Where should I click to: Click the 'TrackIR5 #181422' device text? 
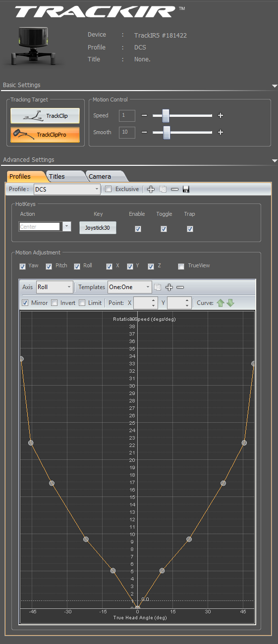coord(161,36)
